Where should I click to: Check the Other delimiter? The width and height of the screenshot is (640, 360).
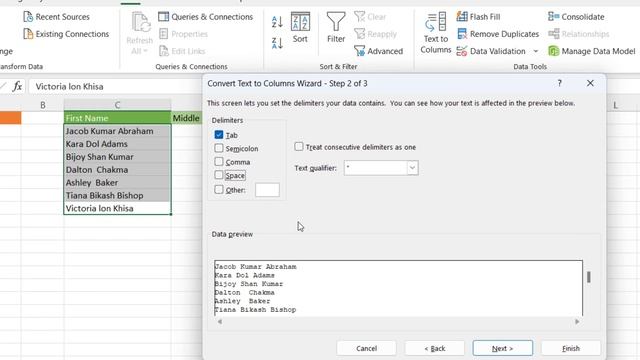tap(219, 189)
